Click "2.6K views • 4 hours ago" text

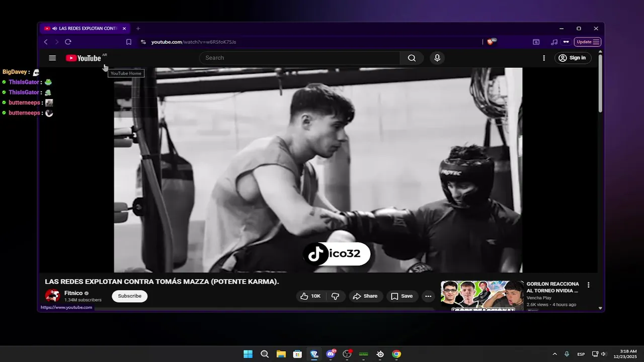[551, 305]
